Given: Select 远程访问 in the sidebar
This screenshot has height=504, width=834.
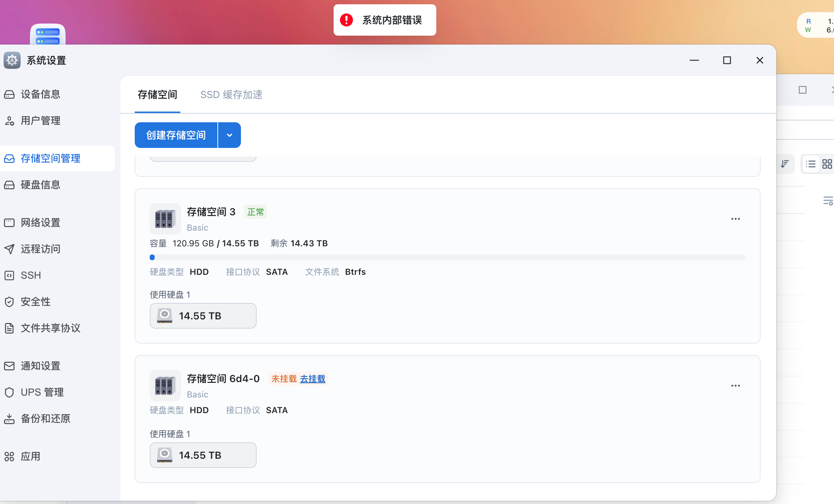Looking at the screenshot, I should [40, 249].
